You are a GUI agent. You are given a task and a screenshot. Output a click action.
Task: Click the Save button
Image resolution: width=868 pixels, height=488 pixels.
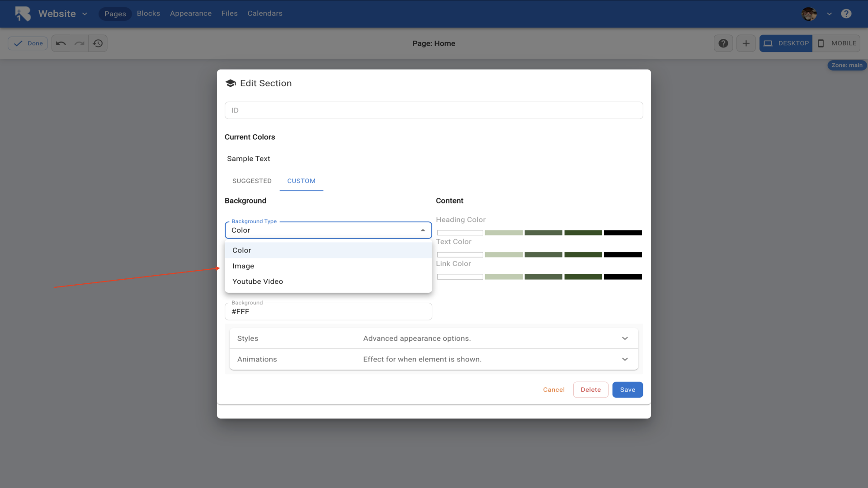pyautogui.click(x=627, y=389)
